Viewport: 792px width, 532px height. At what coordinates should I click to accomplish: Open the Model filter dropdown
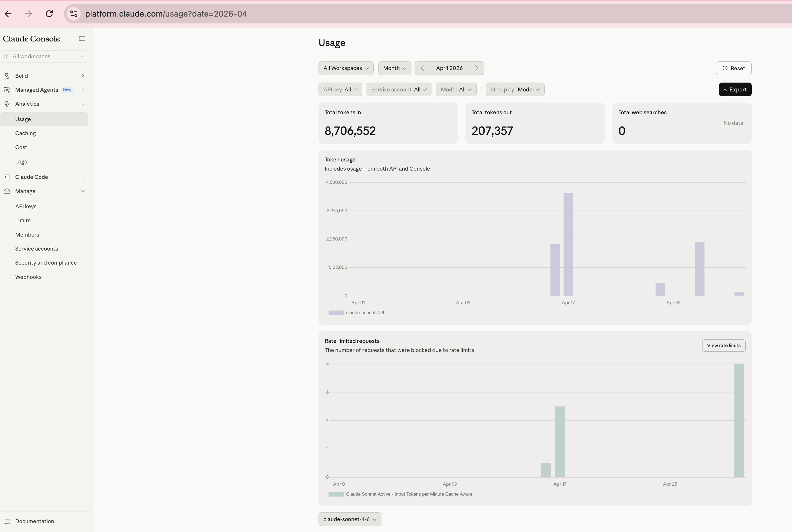point(456,90)
